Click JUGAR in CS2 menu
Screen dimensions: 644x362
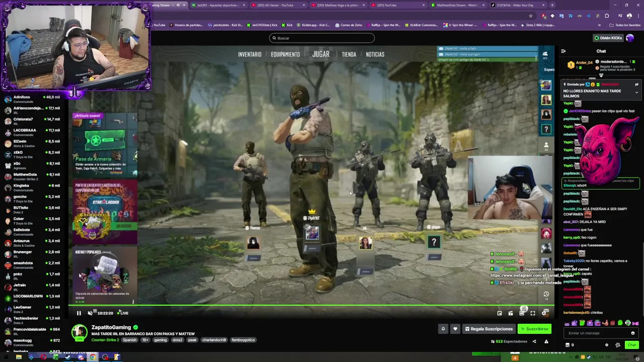(321, 54)
